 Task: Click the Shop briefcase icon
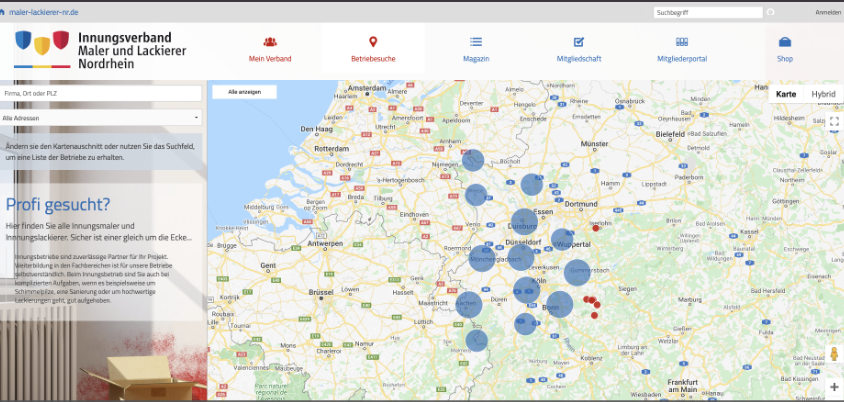click(785, 41)
